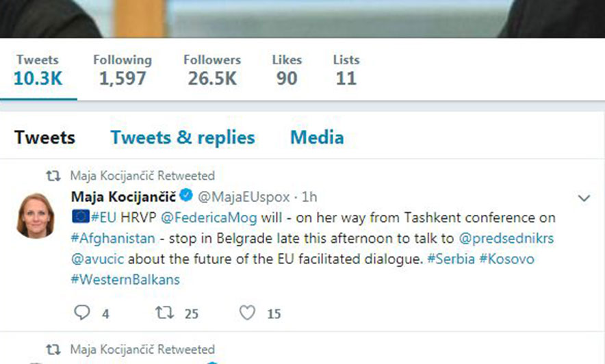The width and height of the screenshot is (605, 364).
Task: Open the Media tab
Action: (x=317, y=138)
